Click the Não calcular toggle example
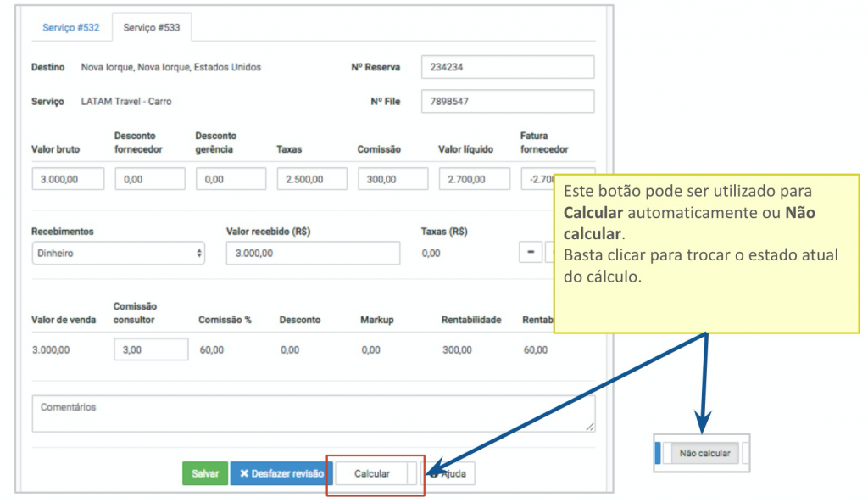Viewport: 868px width, 503px height. [704, 453]
